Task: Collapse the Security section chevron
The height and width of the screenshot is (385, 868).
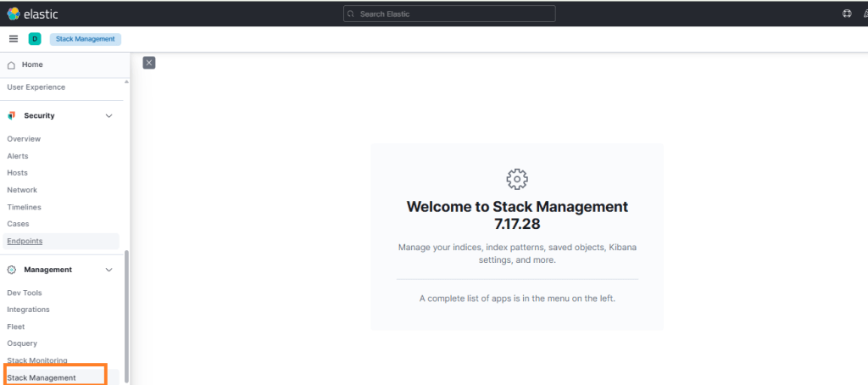Action: coord(108,115)
